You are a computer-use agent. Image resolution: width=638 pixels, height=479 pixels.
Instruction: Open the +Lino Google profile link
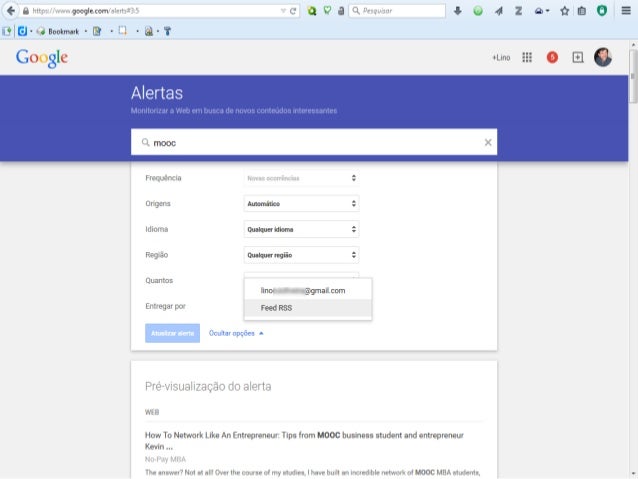click(x=501, y=58)
